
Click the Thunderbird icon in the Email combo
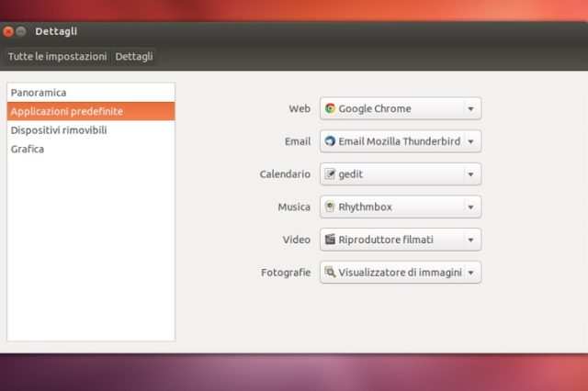pyautogui.click(x=330, y=140)
